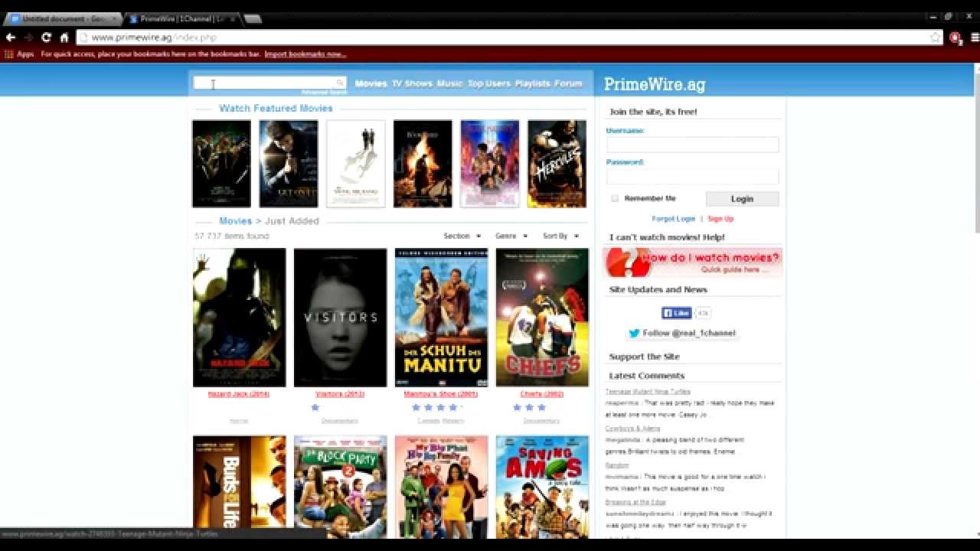Open the Saving Amos poster thumbnail
Viewport: 980px width, 551px height.
[x=542, y=487]
